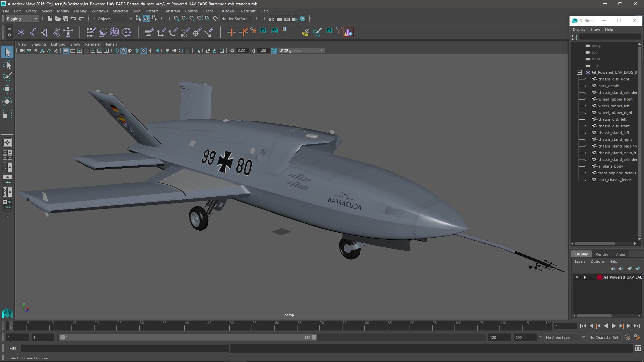Toggle the sRGB gamma view transform
644x362 pixels.
[x=274, y=51]
